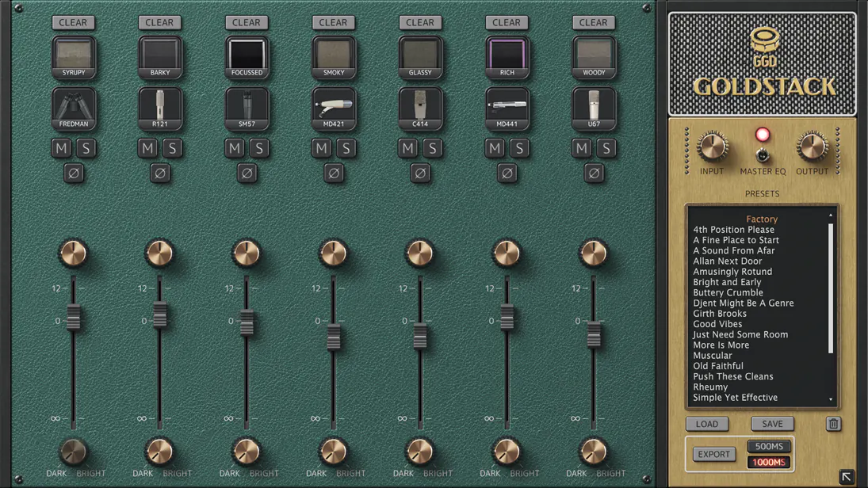Screen dimensions: 868x488
Task: Click the U67 microphone icon
Action: [594, 108]
